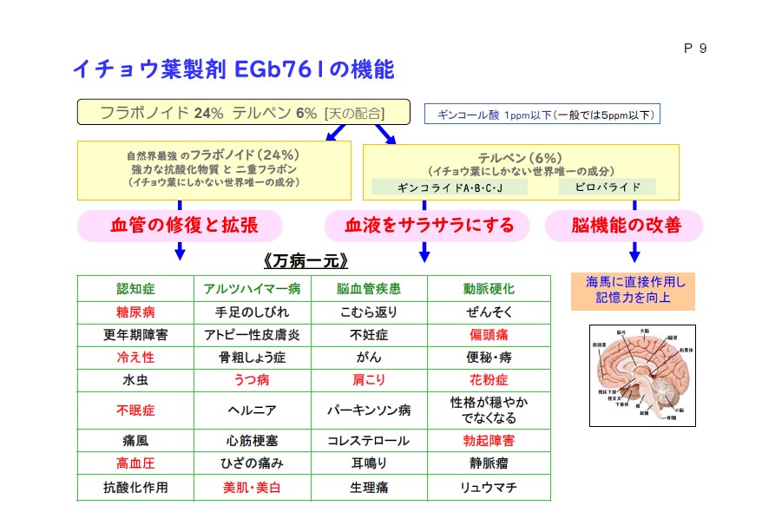The height and width of the screenshot is (532, 762).
Task: Select the アルツハイマー病 table cell
Action: tap(253, 289)
